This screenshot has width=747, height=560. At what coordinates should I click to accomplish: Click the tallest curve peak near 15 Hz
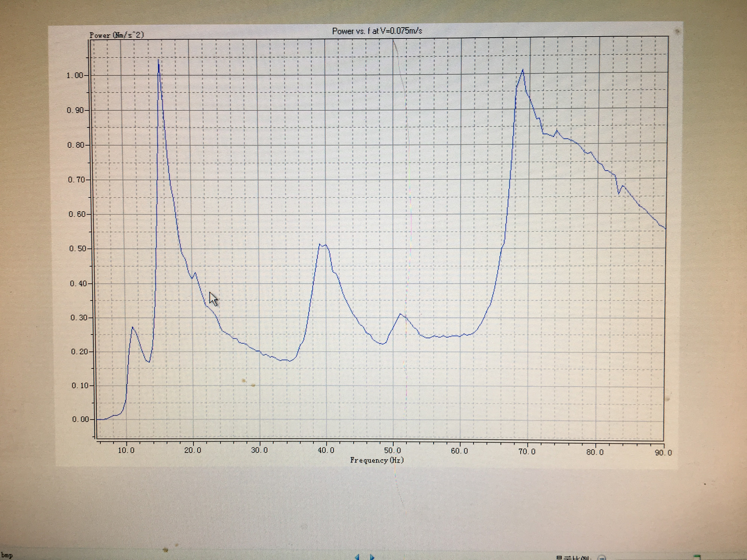tap(158, 61)
